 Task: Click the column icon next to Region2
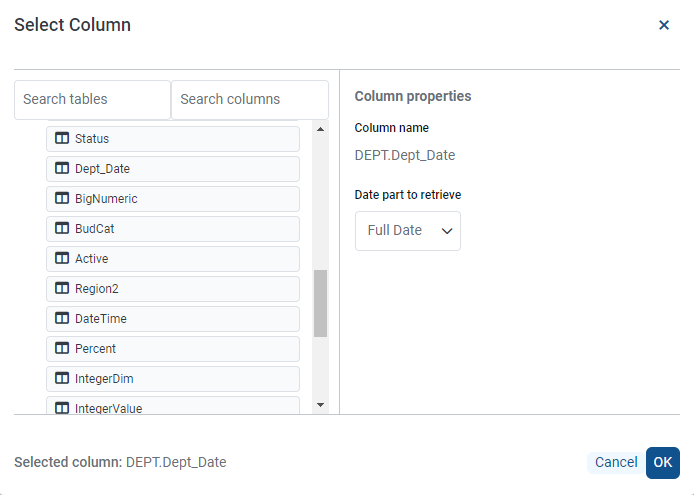[62, 289]
